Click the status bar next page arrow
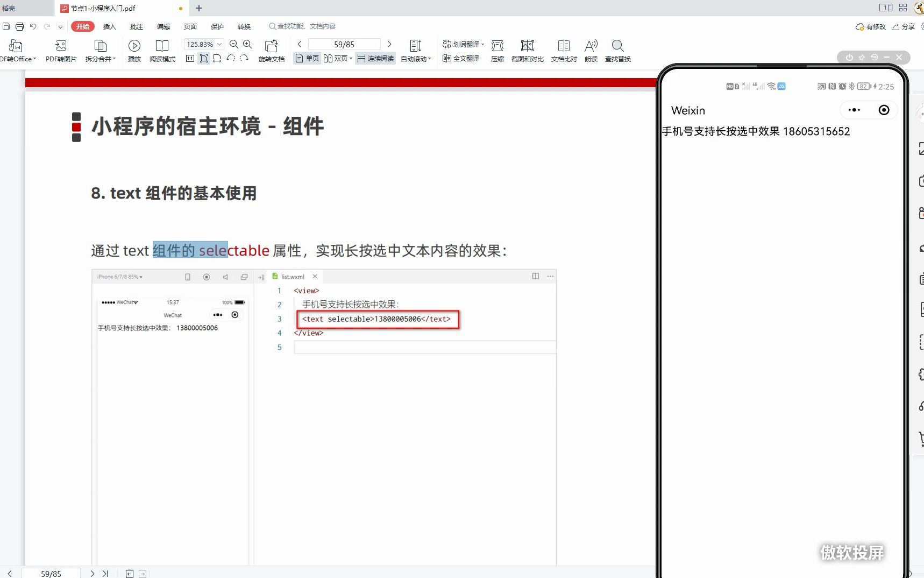 tap(92, 574)
